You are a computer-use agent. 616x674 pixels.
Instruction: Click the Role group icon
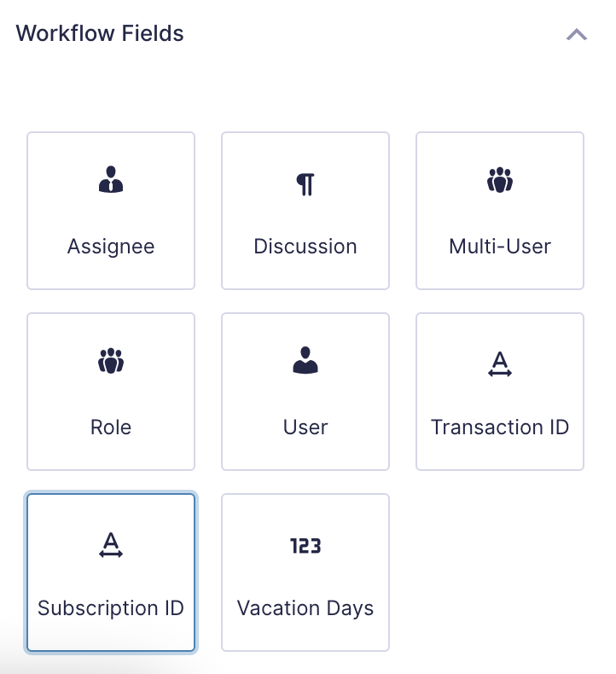[111, 361]
